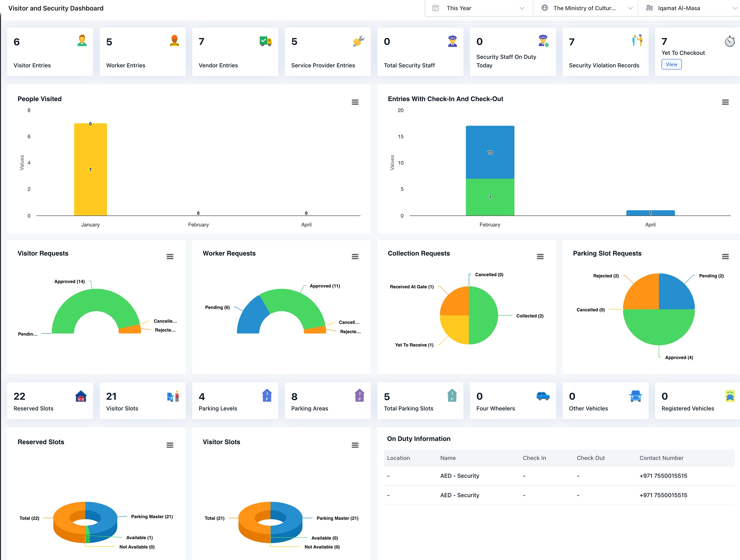Click the blue Pending arc in Worker Requests
Screen dimensions: 740x560
click(x=251, y=317)
